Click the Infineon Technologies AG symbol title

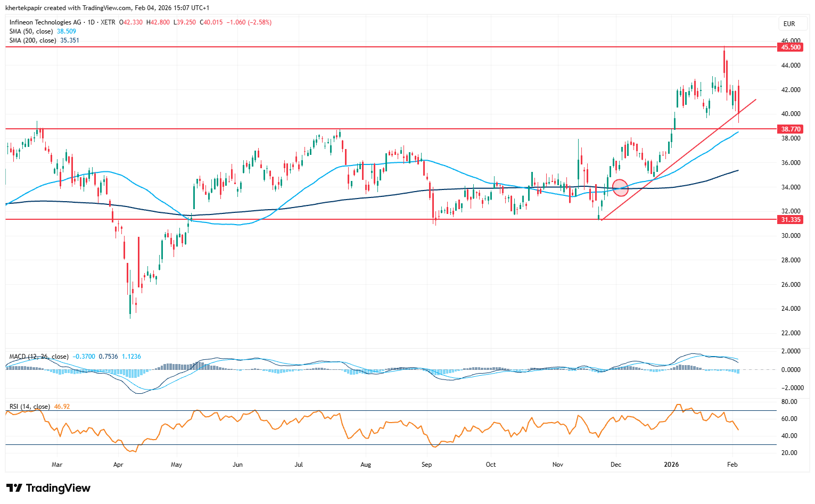point(45,22)
